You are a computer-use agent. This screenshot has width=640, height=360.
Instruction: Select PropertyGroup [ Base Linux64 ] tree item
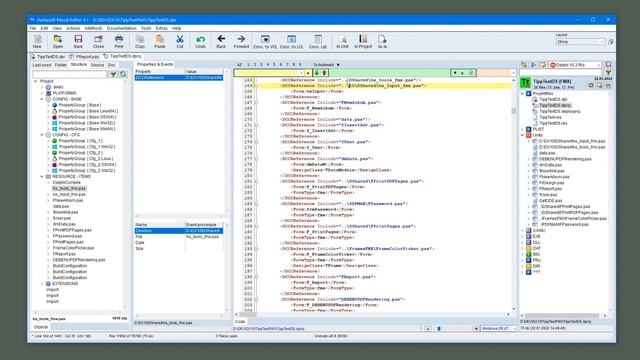[x=88, y=111]
